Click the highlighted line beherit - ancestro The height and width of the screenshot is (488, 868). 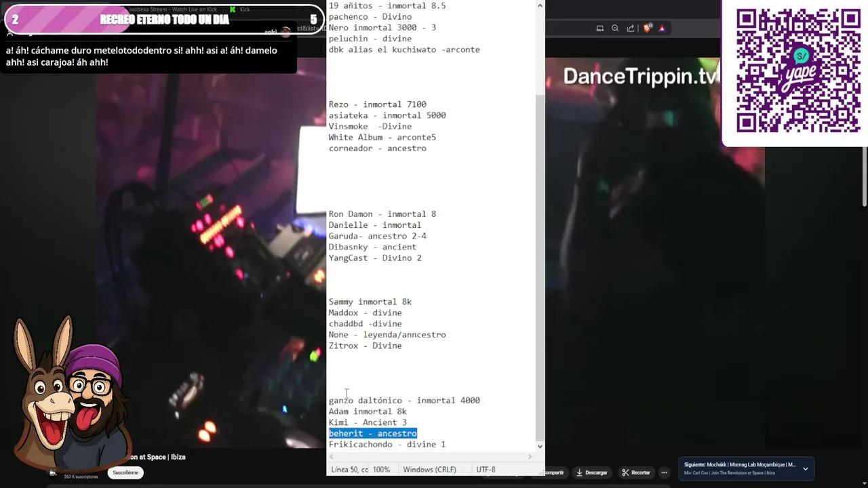(x=373, y=433)
